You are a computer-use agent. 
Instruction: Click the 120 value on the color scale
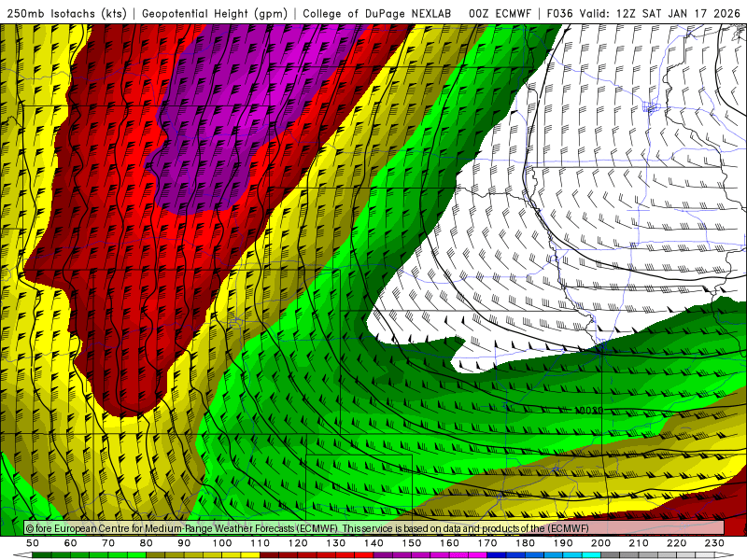(298, 543)
